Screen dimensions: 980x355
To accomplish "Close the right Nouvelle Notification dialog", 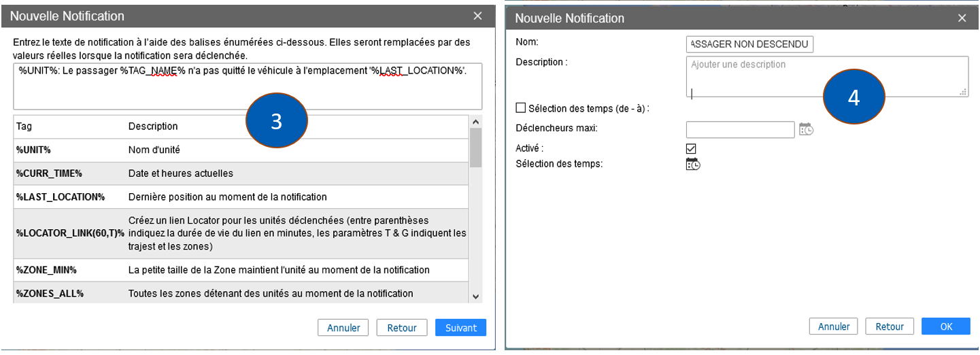I will [962, 18].
